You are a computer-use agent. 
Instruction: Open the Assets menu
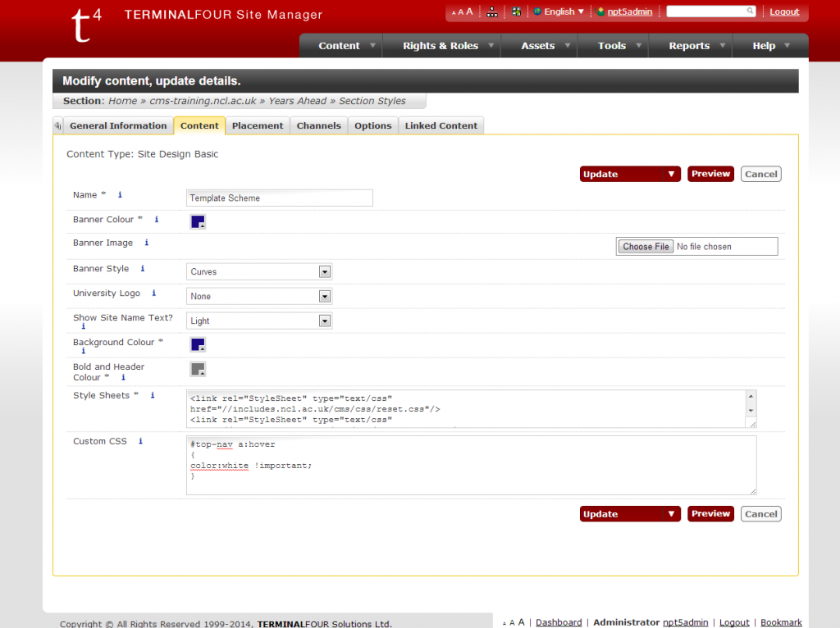(538, 46)
